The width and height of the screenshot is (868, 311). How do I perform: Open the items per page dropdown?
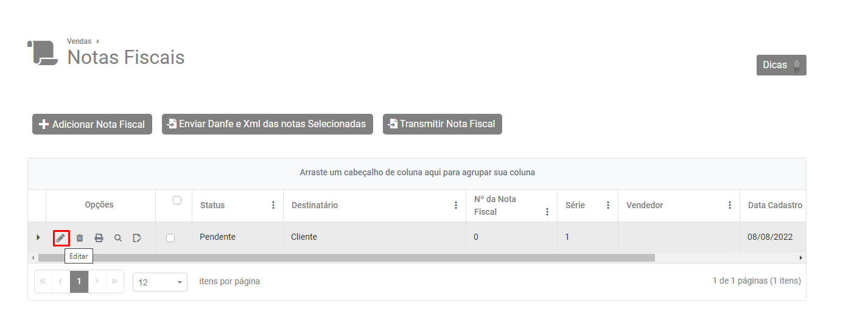pyautogui.click(x=160, y=282)
